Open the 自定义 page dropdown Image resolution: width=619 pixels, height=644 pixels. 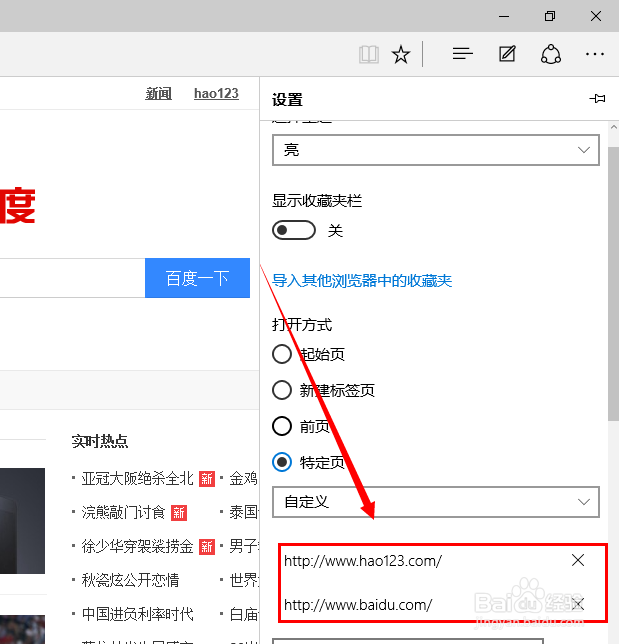pos(436,502)
